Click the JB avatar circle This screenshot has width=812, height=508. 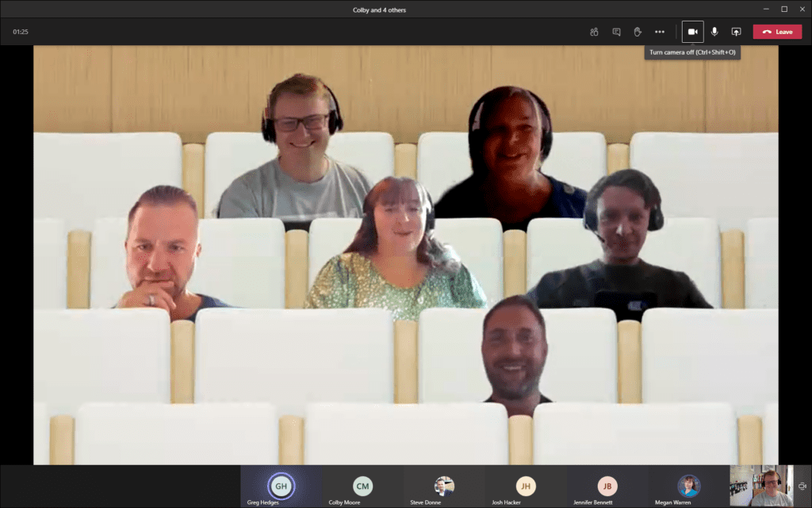pyautogui.click(x=607, y=486)
